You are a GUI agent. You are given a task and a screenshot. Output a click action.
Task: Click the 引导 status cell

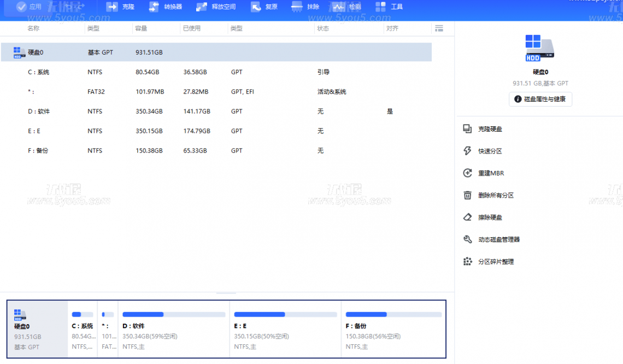click(x=324, y=72)
